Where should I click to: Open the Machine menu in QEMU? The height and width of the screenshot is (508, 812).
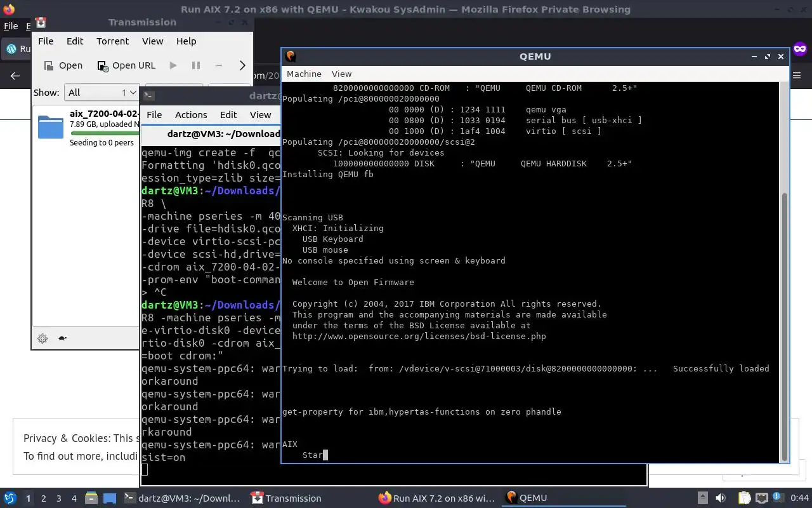tap(304, 74)
